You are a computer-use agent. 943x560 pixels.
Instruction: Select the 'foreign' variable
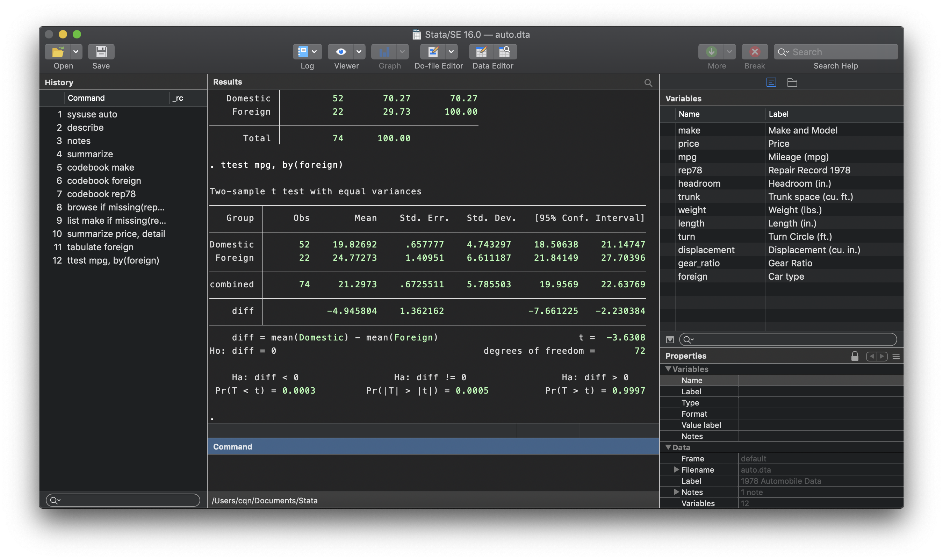782,276
